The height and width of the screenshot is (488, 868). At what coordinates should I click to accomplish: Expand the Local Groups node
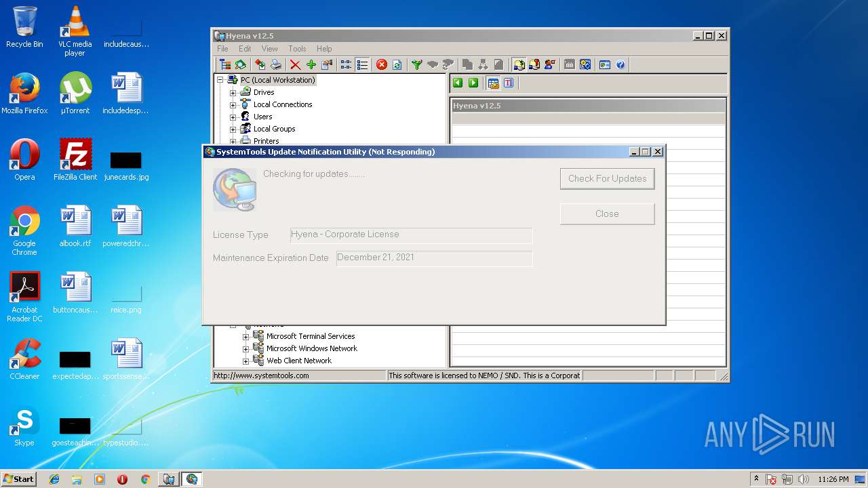[x=233, y=129]
